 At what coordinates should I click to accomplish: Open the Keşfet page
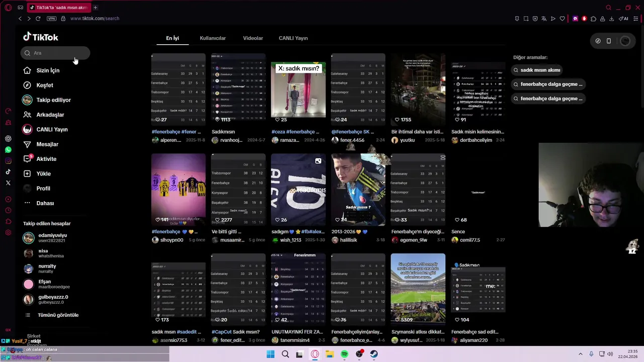coord(38,85)
